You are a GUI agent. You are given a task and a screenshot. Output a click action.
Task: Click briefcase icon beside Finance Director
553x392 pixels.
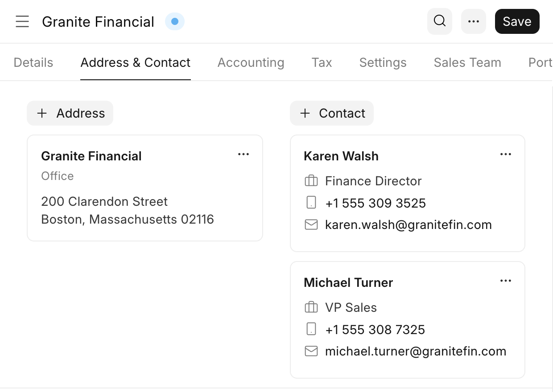[311, 181]
